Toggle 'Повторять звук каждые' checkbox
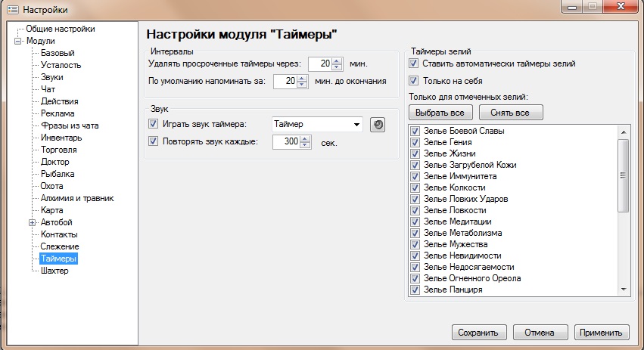This screenshot has width=644, height=350. click(153, 141)
